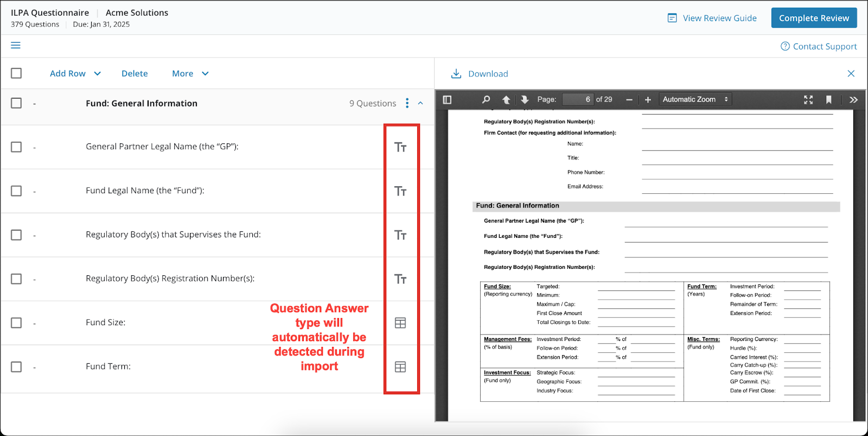Open the PDF viewer tools menu
This screenshot has height=436, width=868.
[x=853, y=99]
